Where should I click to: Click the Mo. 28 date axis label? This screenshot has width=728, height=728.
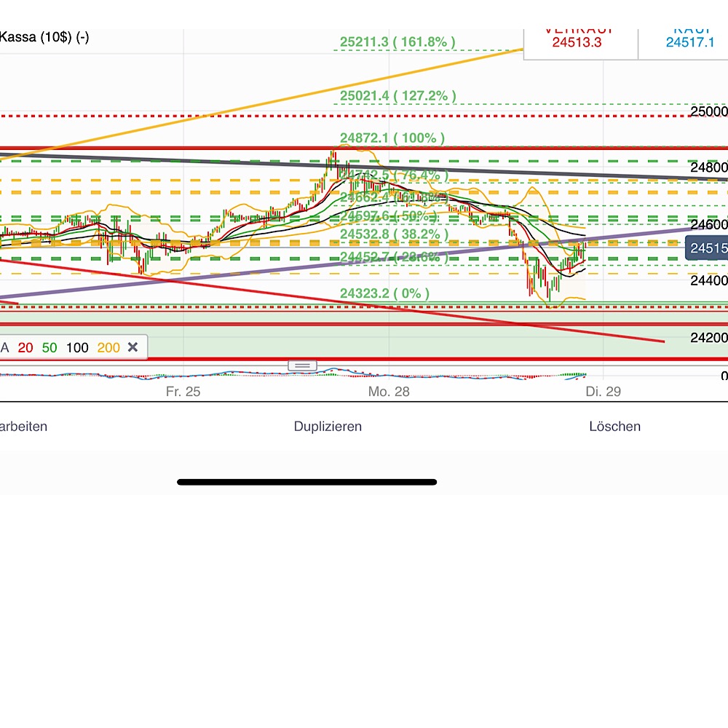pos(389,391)
